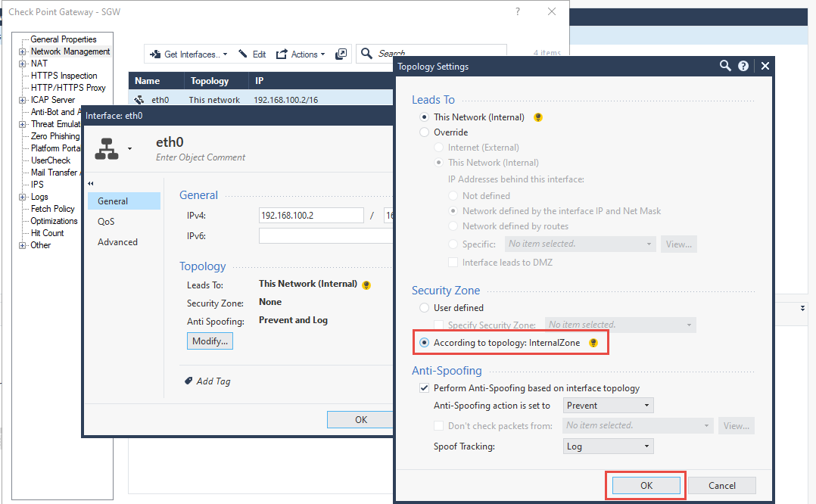Screen dimensions: 816x504
Task: Select Not defined radio option
Action: click(x=453, y=195)
